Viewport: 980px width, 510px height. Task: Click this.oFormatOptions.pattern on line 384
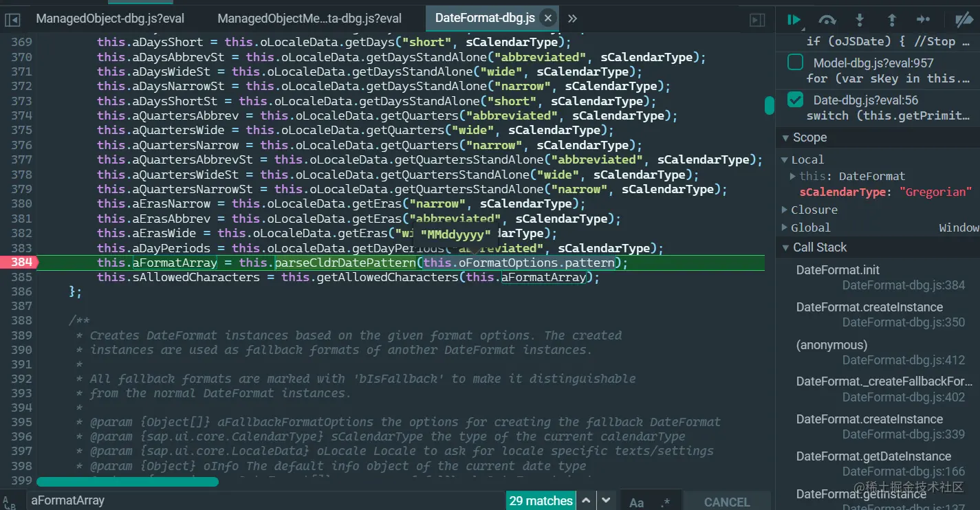[x=519, y=263]
